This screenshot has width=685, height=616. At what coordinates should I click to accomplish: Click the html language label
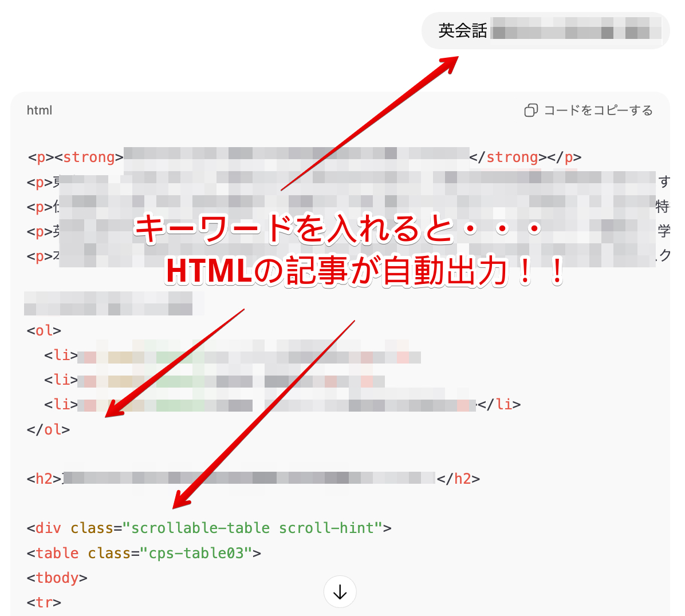(40, 110)
